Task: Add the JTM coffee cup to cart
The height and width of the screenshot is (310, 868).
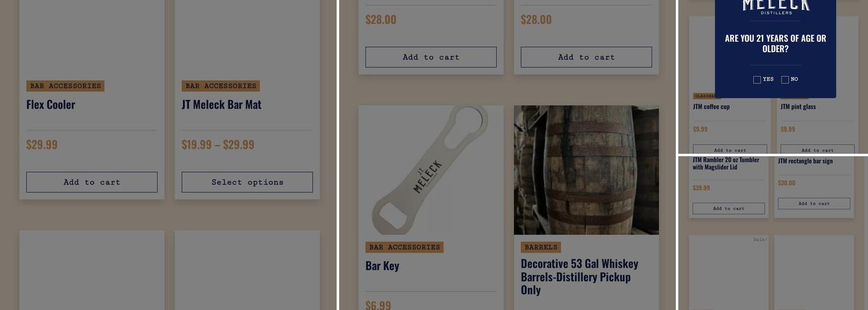Action: point(730,149)
